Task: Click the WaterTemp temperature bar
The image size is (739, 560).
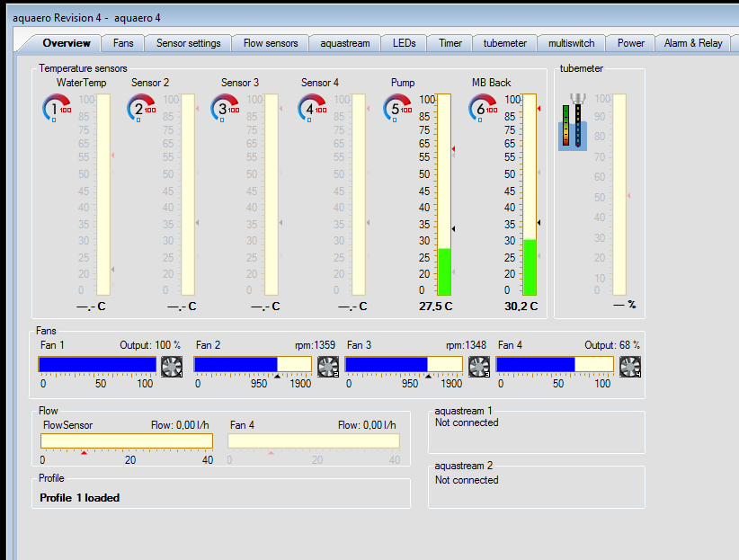Action: point(103,195)
